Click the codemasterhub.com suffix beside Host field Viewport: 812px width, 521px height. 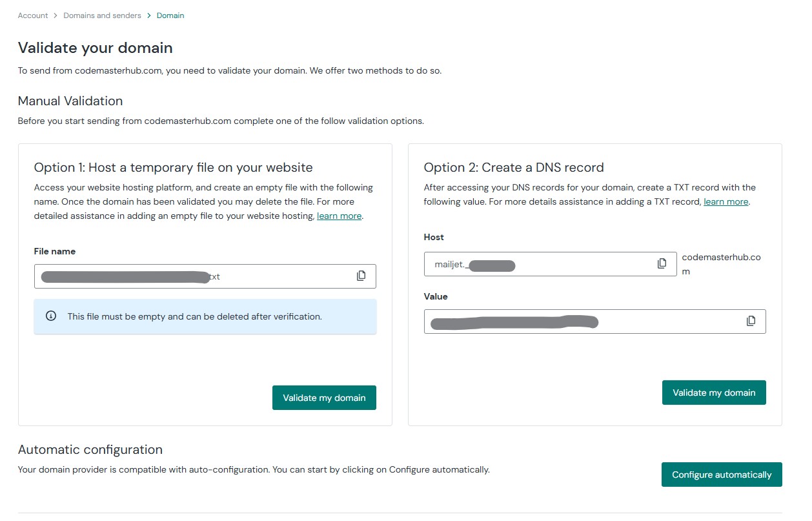721,264
